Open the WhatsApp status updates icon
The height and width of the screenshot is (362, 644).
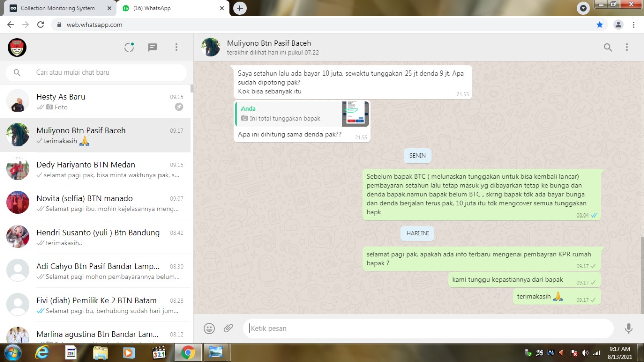(x=129, y=47)
